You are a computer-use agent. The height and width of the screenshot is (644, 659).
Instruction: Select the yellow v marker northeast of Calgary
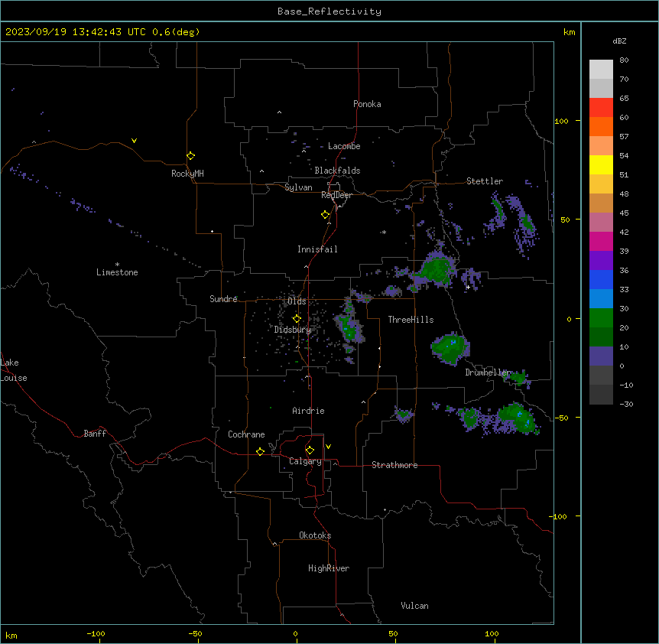(328, 447)
